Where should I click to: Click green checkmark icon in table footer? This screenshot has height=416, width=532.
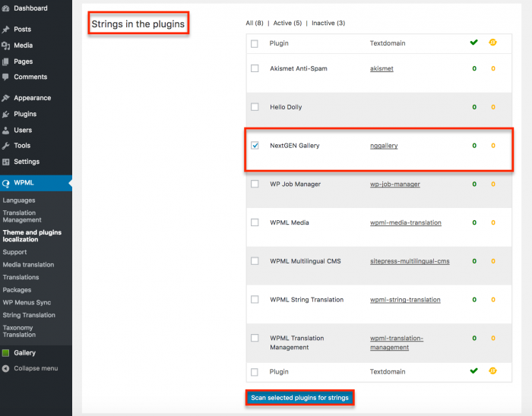tap(474, 371)
